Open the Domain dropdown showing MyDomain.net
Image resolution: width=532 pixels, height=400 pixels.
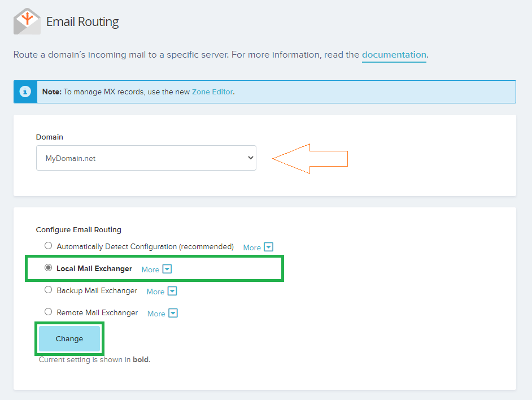tap(146, 158)
